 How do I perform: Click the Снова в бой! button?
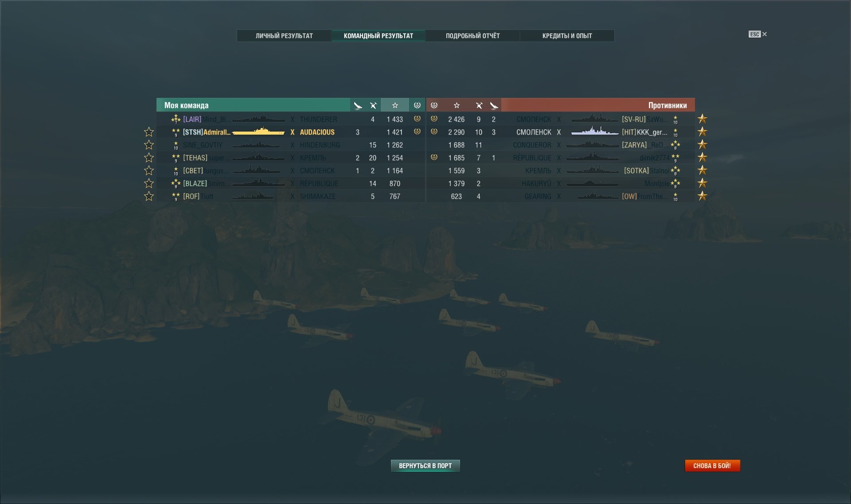[712, 465]
